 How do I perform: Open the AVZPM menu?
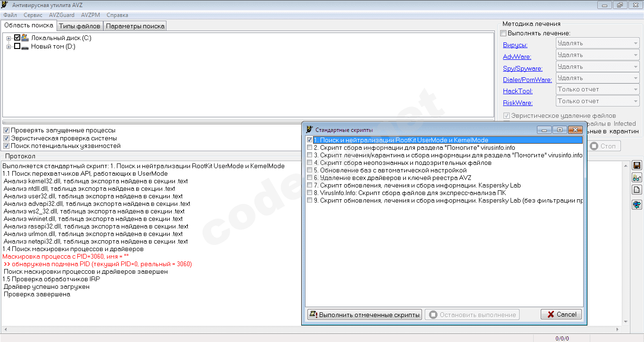[x=90, y=15]
